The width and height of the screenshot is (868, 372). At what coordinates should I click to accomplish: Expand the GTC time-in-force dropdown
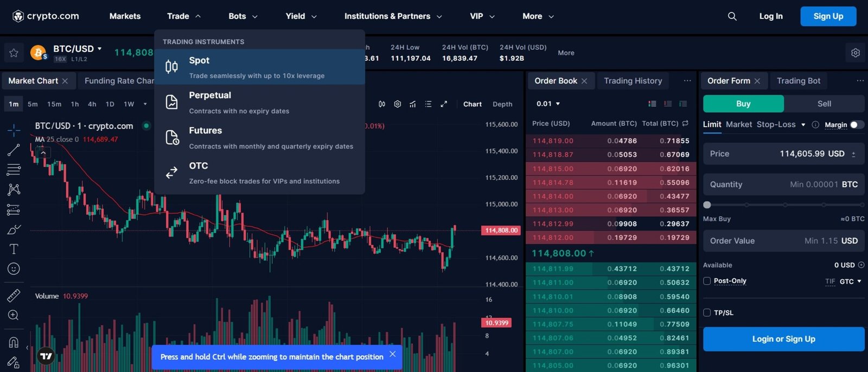[x=850, y=281]
